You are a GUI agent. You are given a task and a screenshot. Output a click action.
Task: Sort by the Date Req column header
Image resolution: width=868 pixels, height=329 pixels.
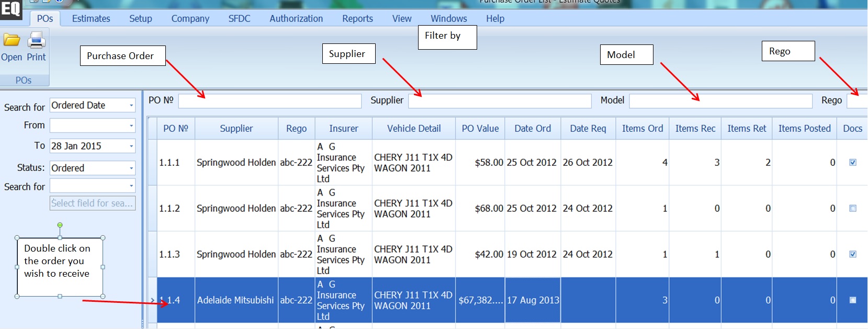click(588, 129)
